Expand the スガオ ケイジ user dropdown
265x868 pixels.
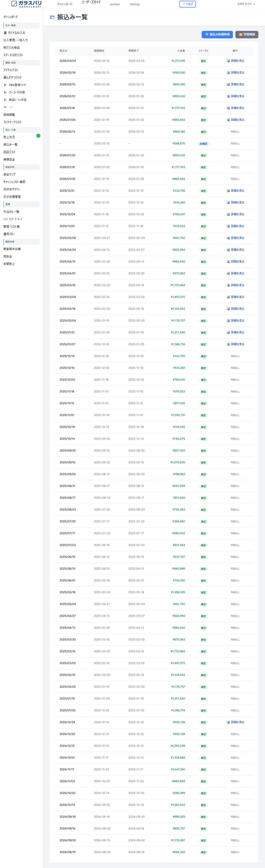[x=246, y=4]
